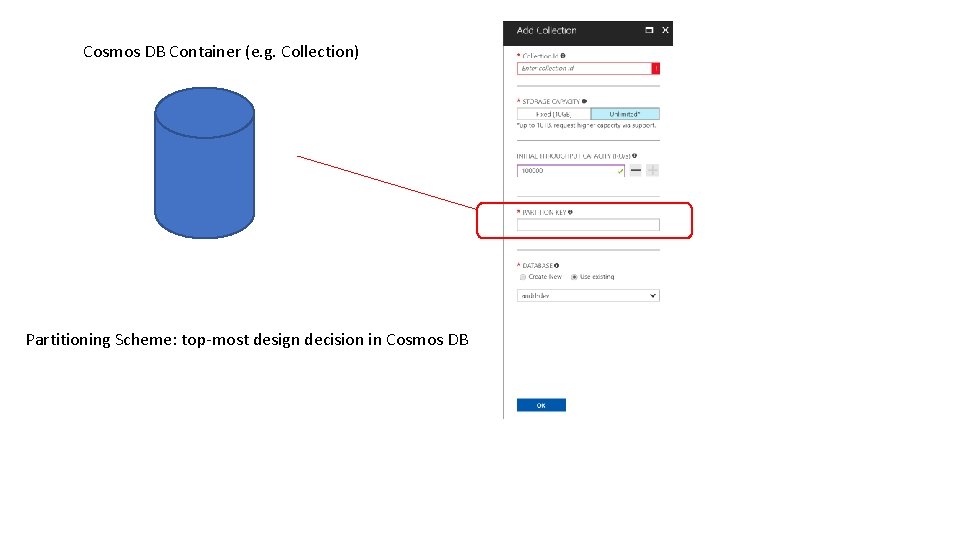Click the Database info icon
Viewport: 960px width, 540px height.
[556, 266]
